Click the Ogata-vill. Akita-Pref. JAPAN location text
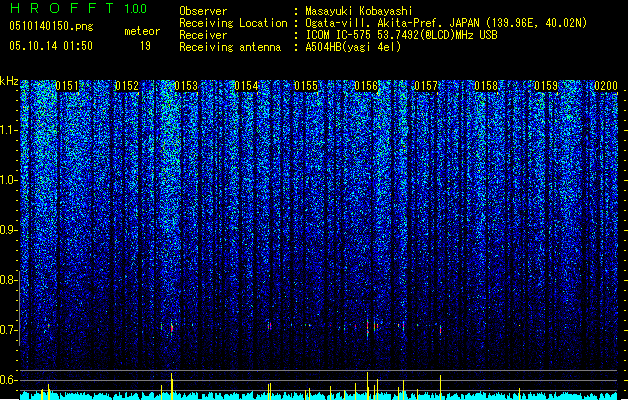Screen dimensions: 629x400 (x=446, y=23)
